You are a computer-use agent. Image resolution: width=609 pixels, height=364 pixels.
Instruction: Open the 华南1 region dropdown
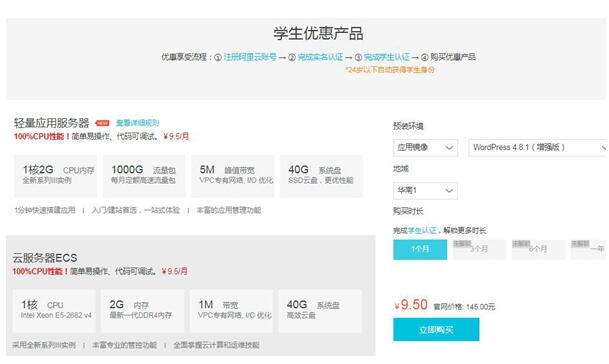[425, 191]
